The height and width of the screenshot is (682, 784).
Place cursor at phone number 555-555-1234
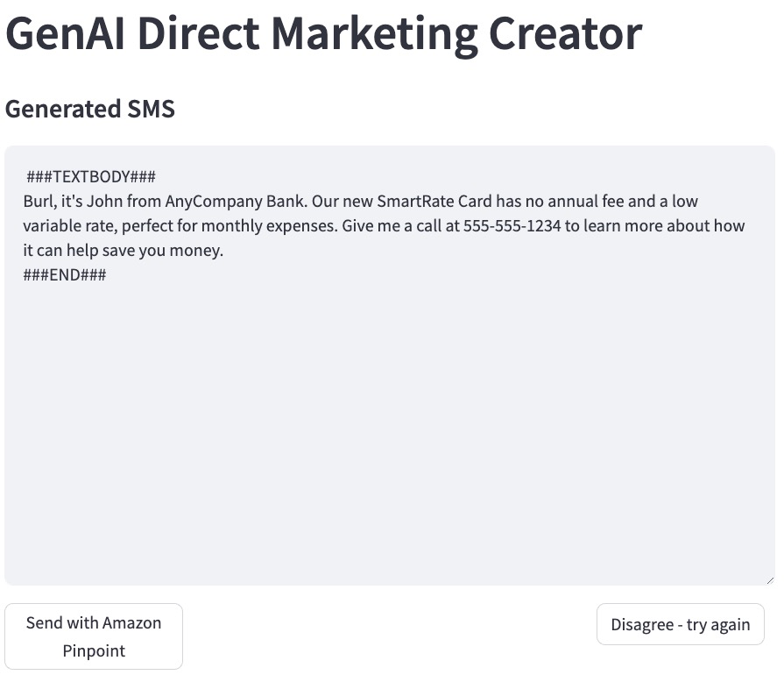(x=512, y=225)
